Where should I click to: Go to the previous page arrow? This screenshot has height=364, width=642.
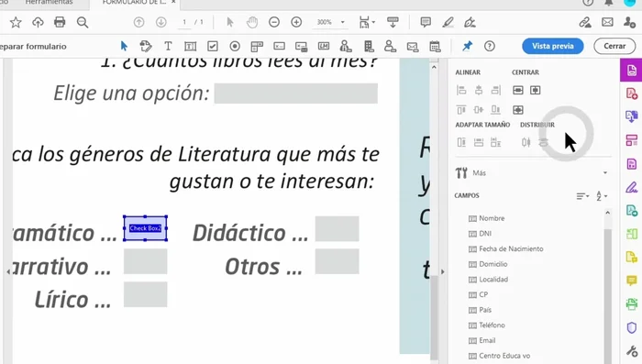[138, 22]
